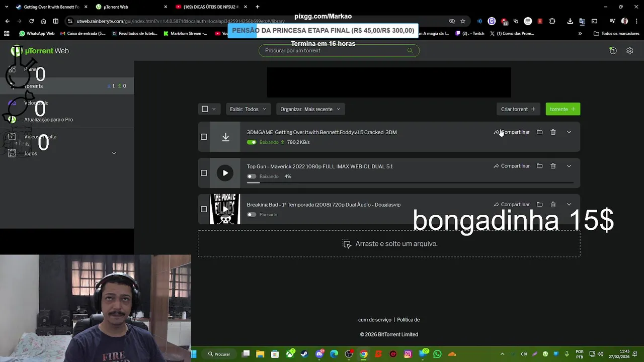Expand details of 3DMGAME Getting Over It torrent
Screen dimensions: 644x362
(x=569, y=132)
